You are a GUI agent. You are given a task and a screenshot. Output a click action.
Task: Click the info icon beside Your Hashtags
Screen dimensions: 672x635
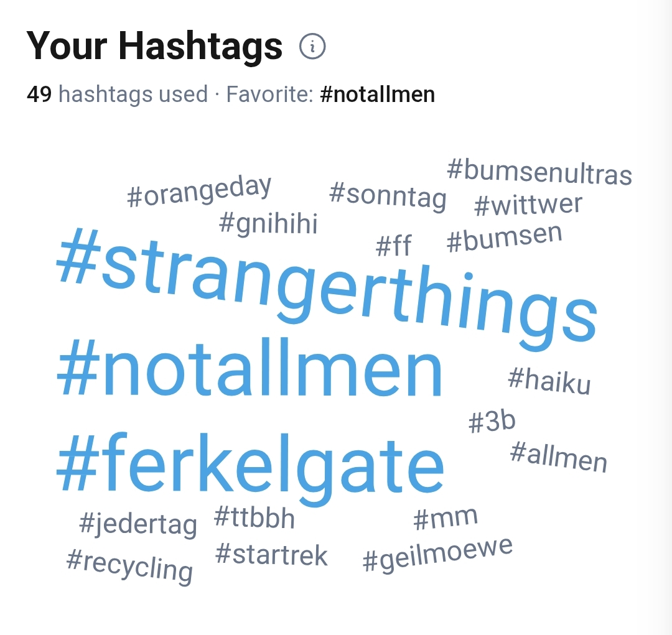coord(312,46)
